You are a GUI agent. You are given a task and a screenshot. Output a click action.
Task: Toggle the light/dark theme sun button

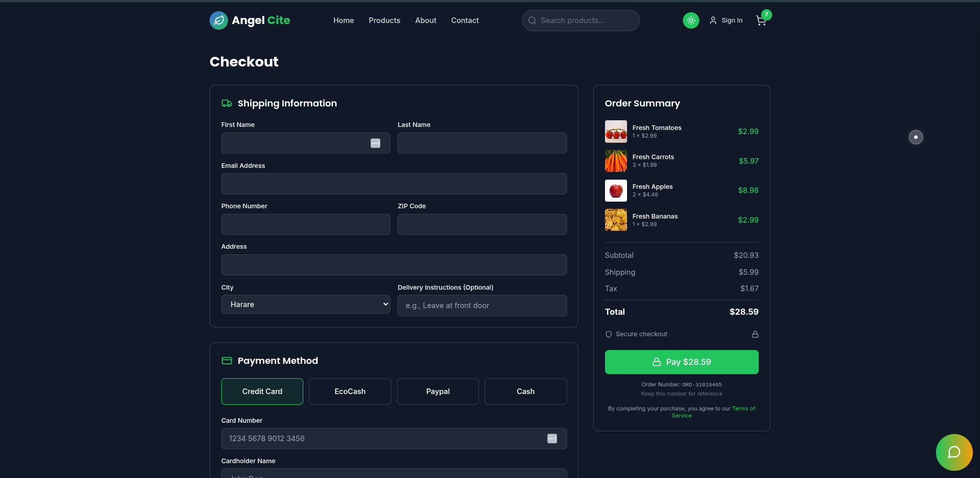[691, 20]
